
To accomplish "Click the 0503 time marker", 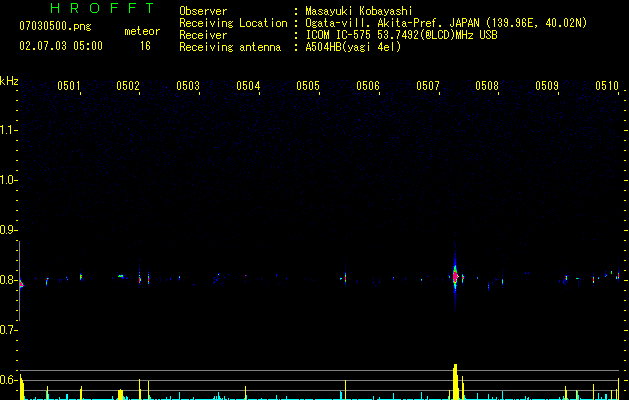I will [188, 85].
